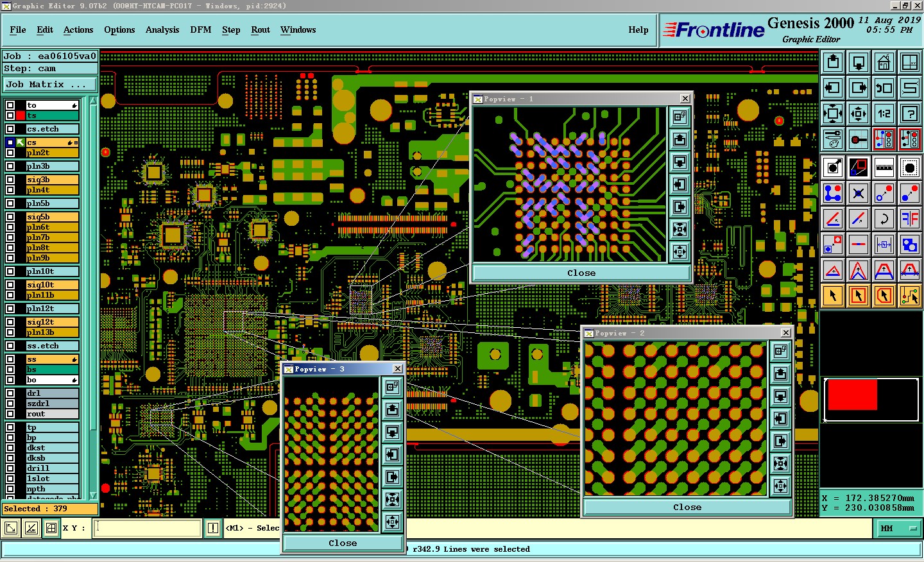Click the feature selection filter icon with dashed box
Viewport: 924px width, 562px height.
click(910, 167)
